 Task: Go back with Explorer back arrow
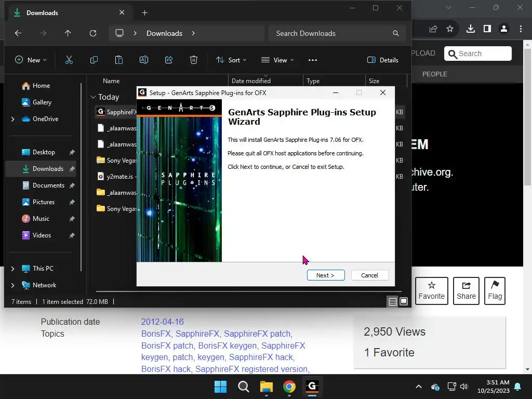(x=18, y=33)
